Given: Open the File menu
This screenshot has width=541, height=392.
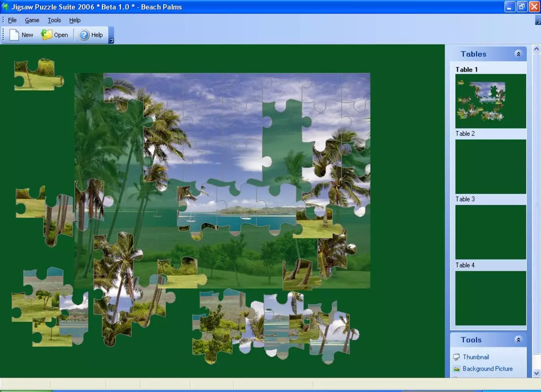Looking at the screenshot, I should 12,20.
